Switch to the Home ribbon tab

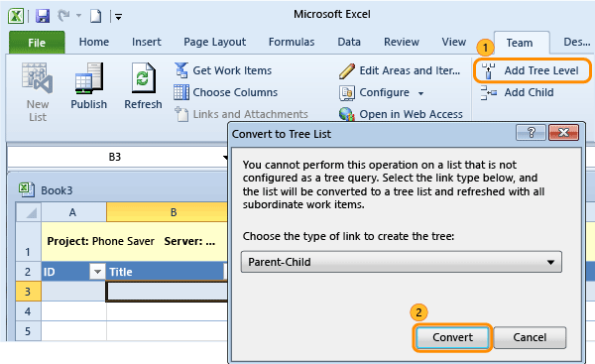94,42
